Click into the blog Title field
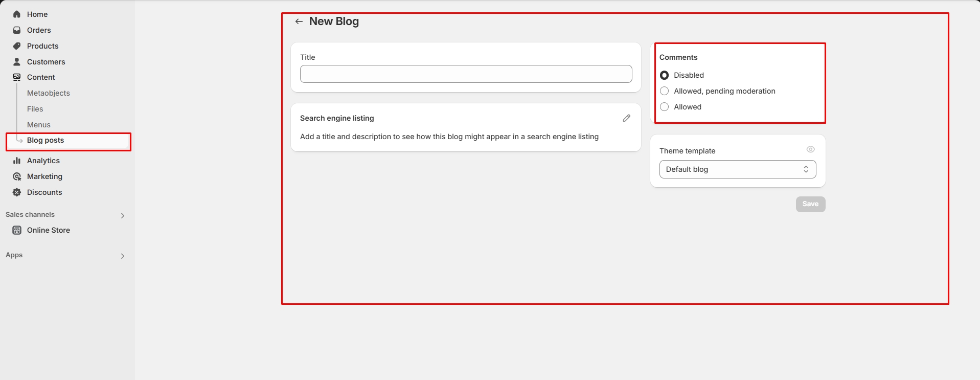 pos(466,74)
